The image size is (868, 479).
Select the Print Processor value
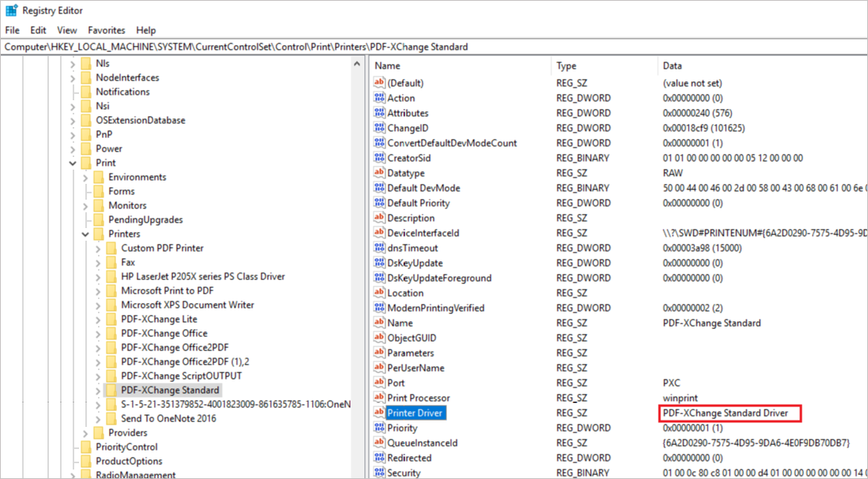[x=419, y=398]
